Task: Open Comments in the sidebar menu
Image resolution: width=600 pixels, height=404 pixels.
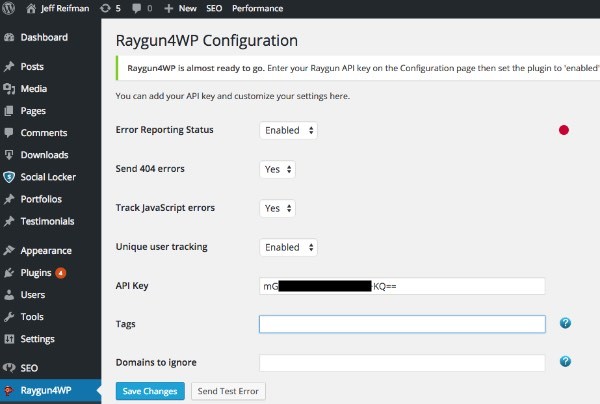Action: tap(44, 133)
